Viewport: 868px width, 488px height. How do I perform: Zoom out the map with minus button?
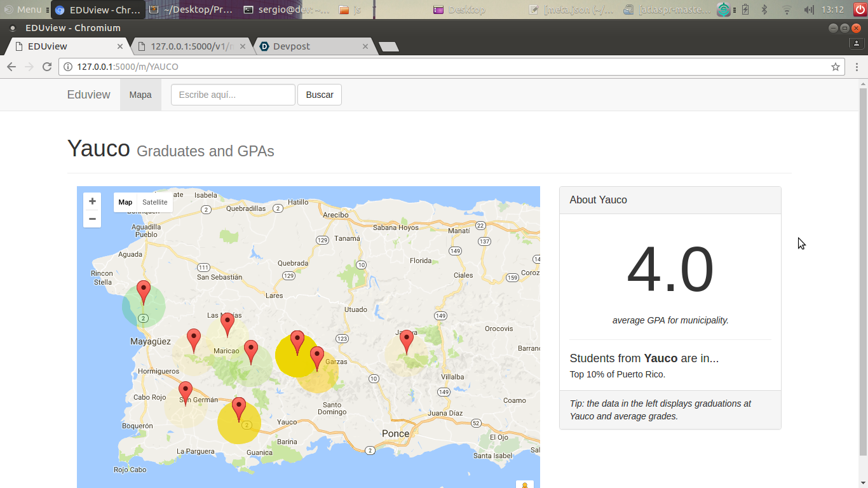pyautogui.click(x=92, y=219)
